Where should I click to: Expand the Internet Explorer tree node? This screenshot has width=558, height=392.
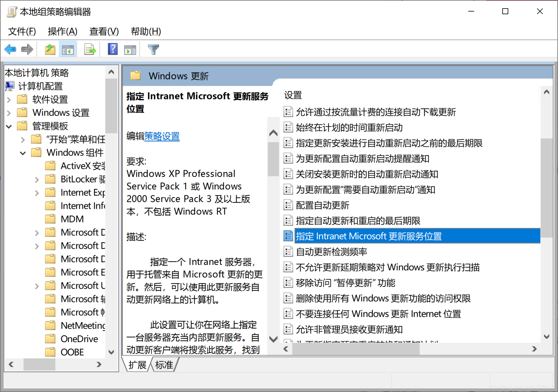tap(37, 193)
